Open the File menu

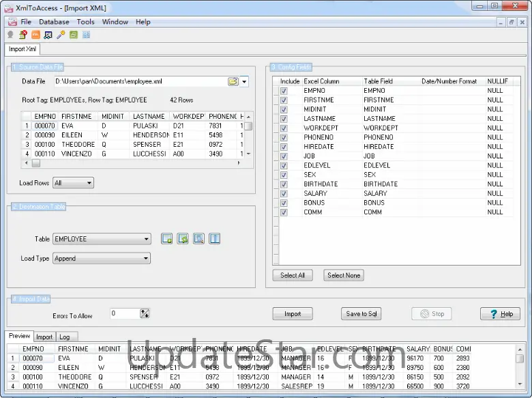pos(26,22)
